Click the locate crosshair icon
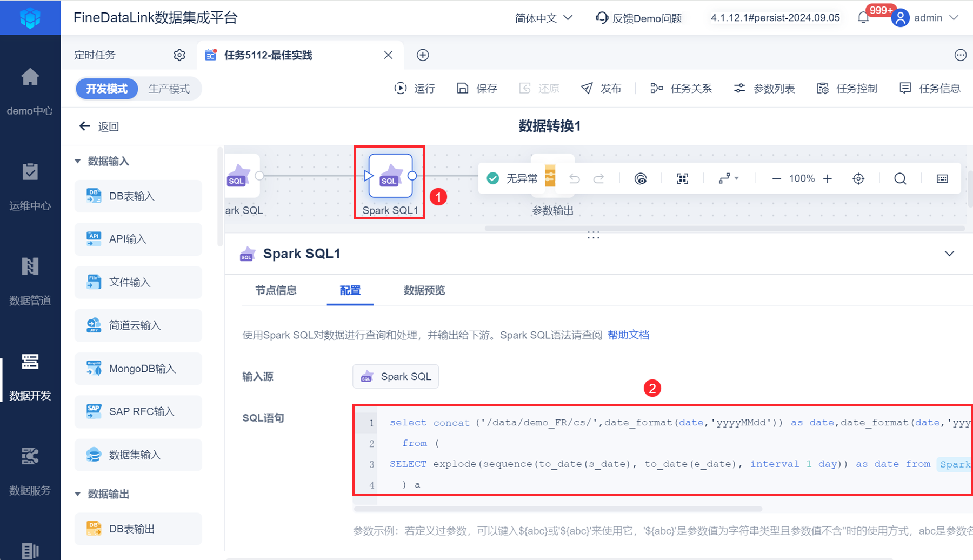 pos(858,178)
